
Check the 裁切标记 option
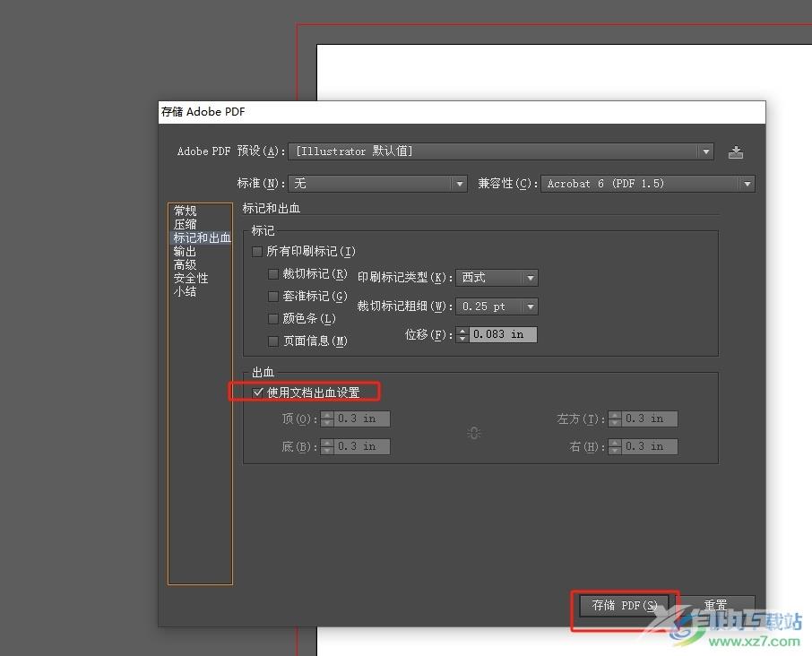pos(273,274)
